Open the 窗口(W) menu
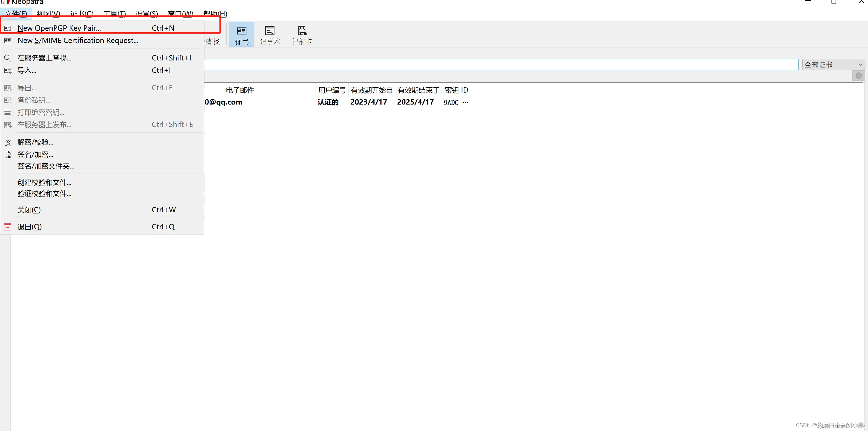The width and height of the screenshot is (868, 431). (x=181, y=14)
